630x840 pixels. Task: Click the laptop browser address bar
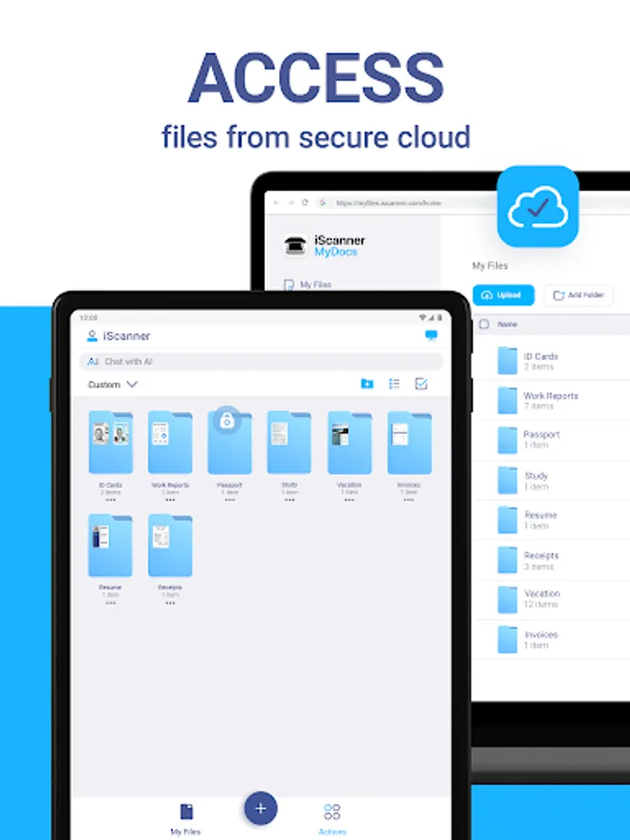(x=407, y=203)
